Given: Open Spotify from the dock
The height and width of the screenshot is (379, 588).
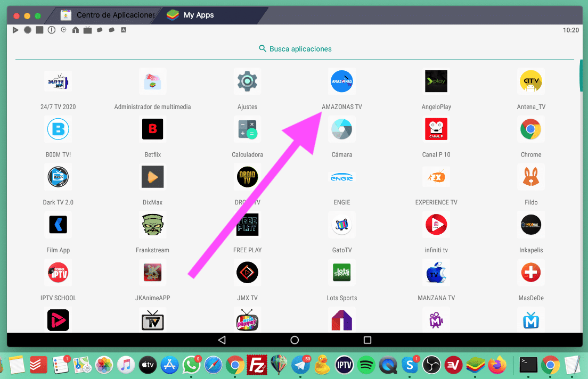Looking at the screenshot, I should coord(366,365).
